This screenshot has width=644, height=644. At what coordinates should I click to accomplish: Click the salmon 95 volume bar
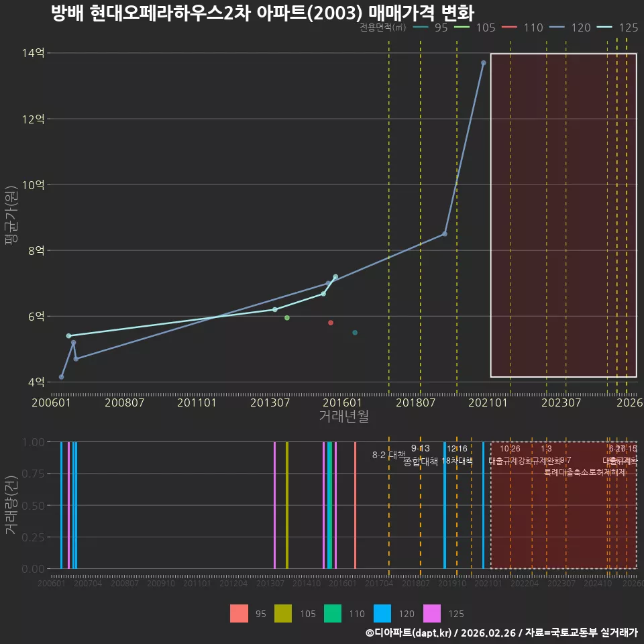(356, 505)
